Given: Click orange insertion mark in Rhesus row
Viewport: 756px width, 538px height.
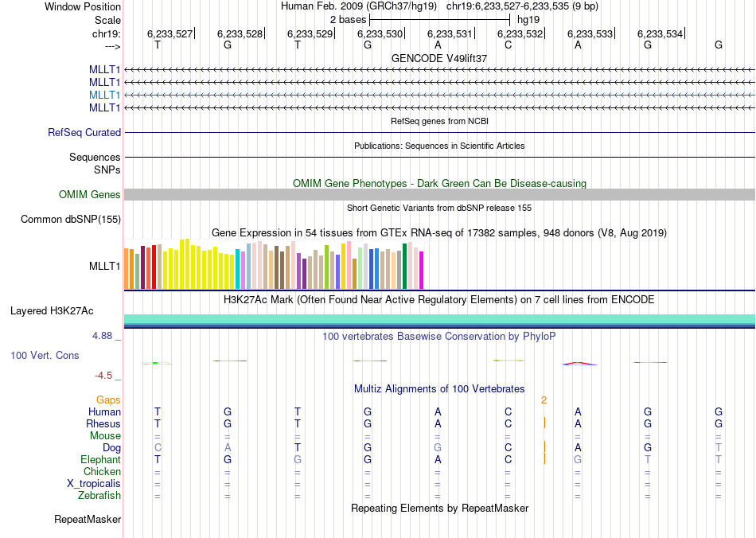Looking at the screenshot, I should [x=544, y=423].
